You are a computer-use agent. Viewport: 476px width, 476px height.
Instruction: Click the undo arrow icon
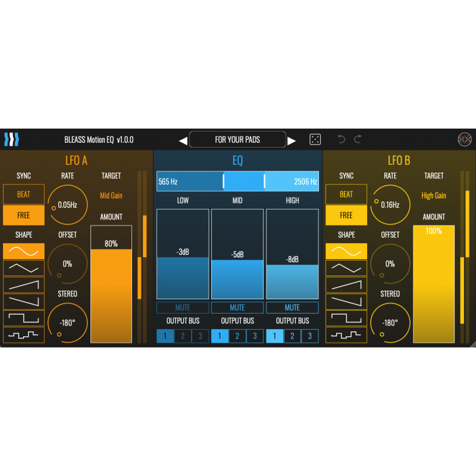(x=340, y=139)
